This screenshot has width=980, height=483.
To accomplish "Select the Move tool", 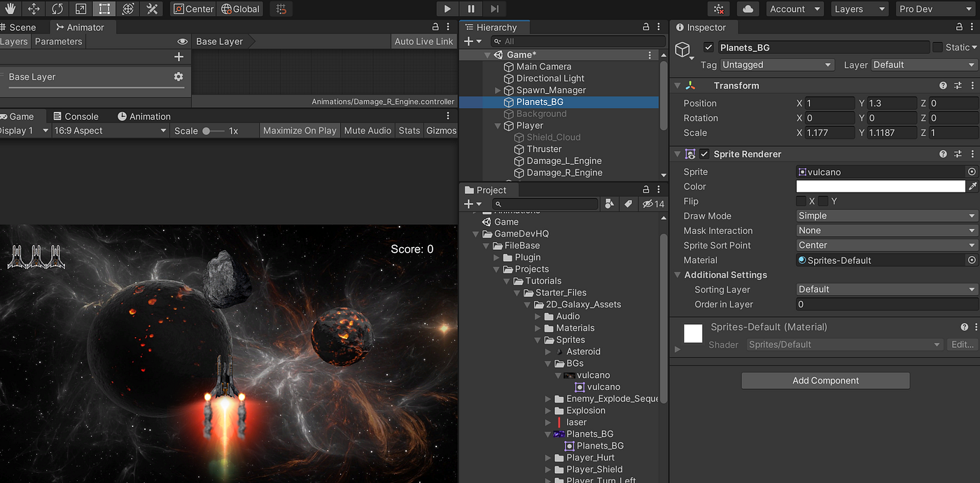I will click(x=33, y=9).
